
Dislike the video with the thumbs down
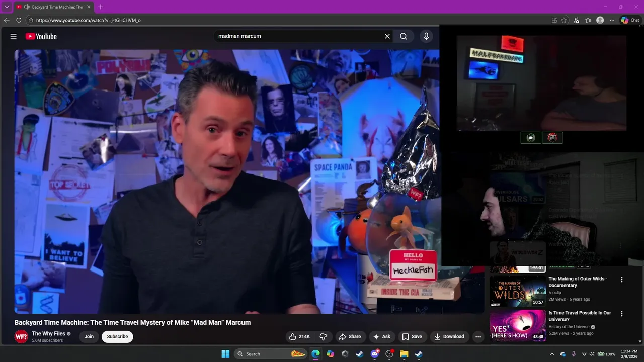click(x=324, y=337)
